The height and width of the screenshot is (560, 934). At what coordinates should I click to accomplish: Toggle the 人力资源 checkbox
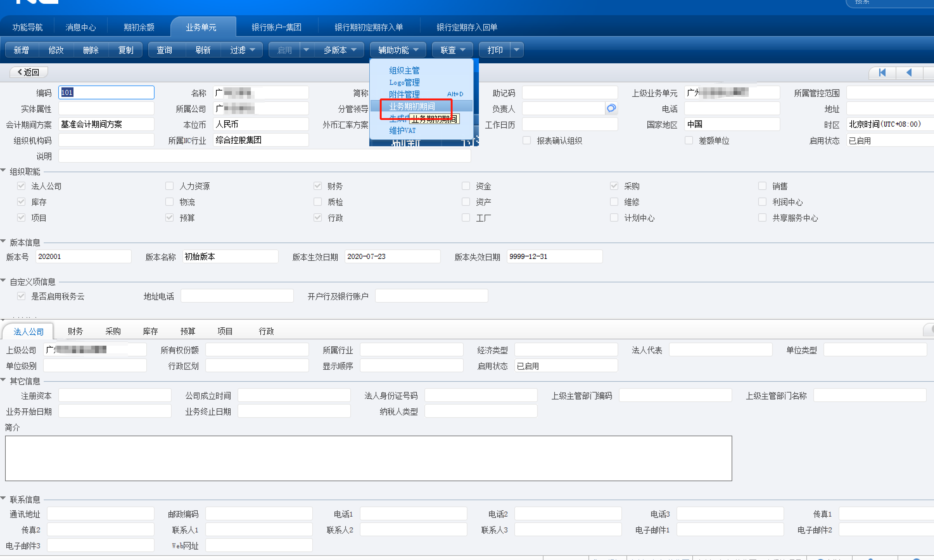point(169,186)
